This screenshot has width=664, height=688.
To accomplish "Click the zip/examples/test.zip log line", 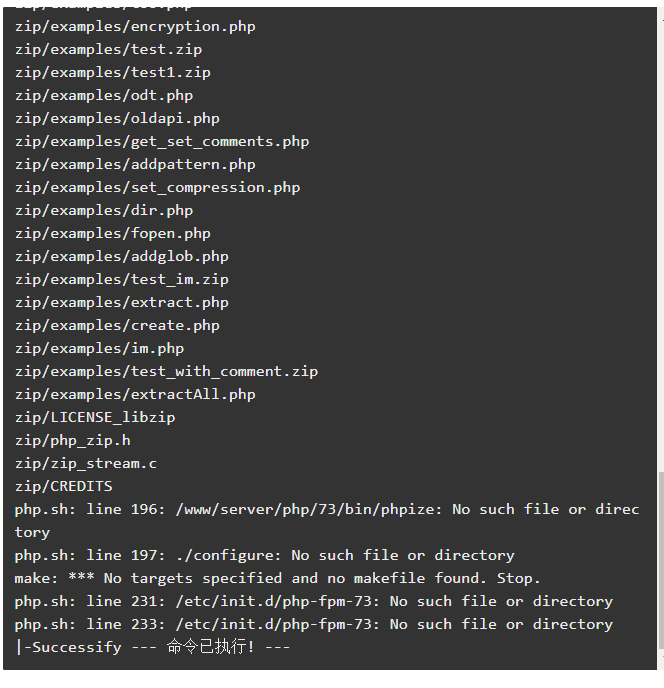I will [x=108, y=50].
